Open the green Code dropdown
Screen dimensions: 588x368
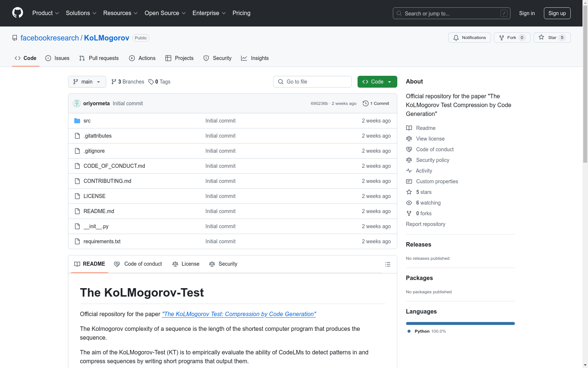pyautogui.click(x=377, y=82)
